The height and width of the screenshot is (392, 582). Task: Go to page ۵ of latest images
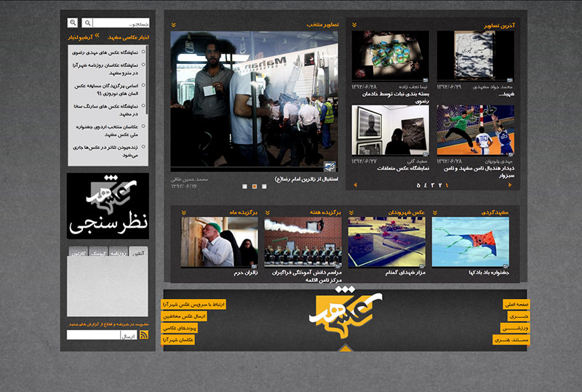(418, 185)
